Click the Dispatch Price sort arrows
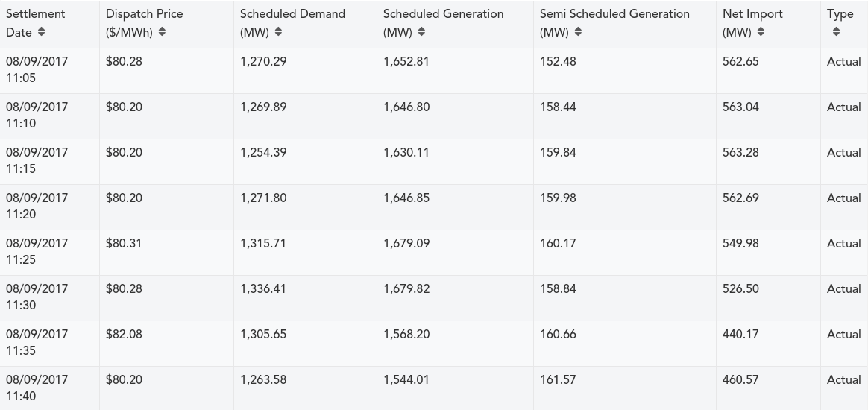 point(163,32)
